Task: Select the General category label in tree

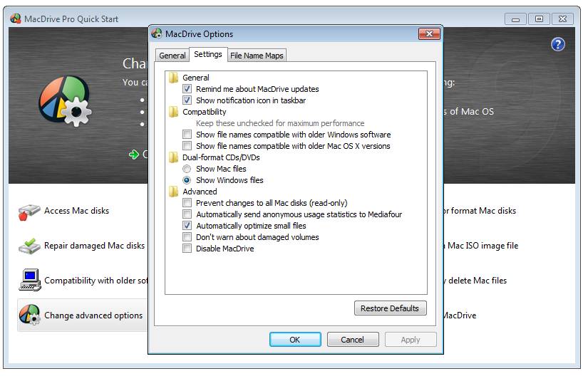Action: click(196, 78)
